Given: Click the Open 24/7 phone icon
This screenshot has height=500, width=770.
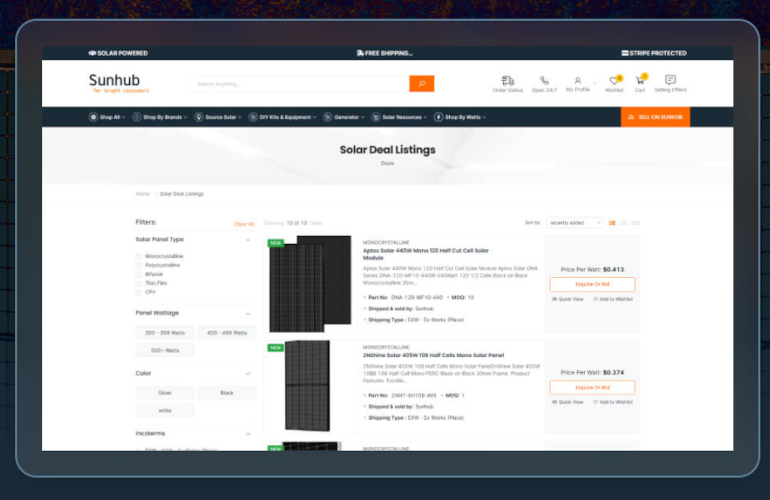Looking at the screenshot, I should click(544, 80).
